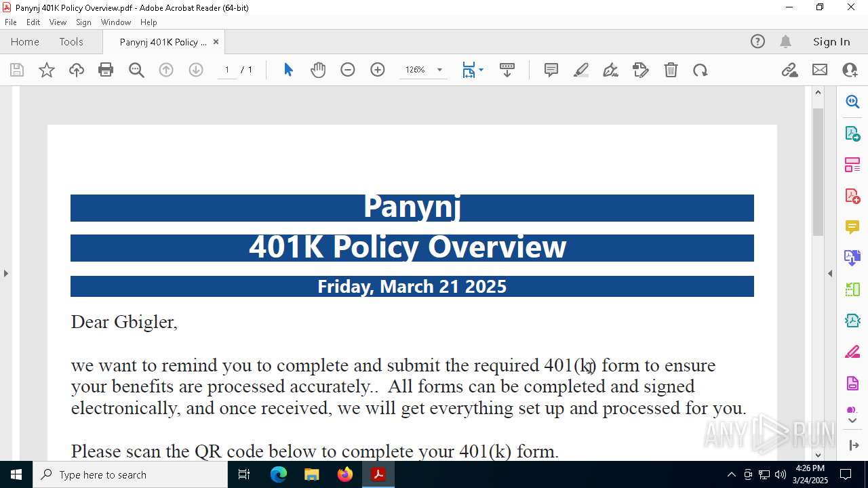Open the Window menu

point(116,22)
